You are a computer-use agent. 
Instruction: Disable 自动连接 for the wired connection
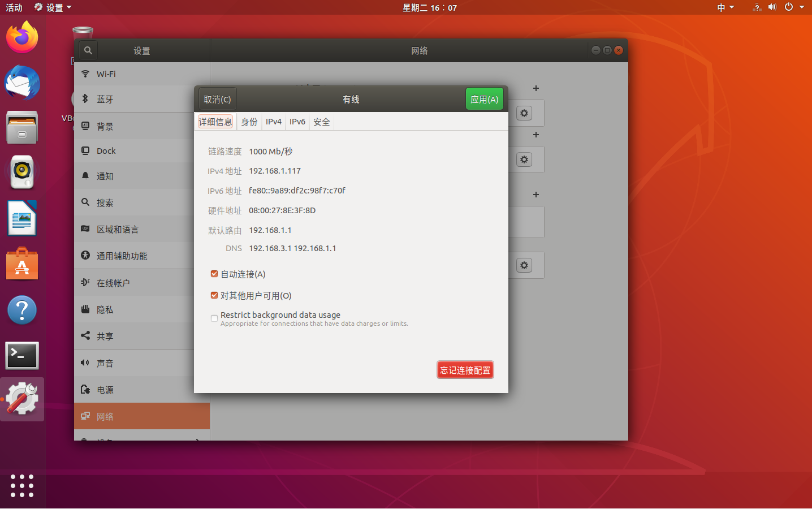click(214, 273)
